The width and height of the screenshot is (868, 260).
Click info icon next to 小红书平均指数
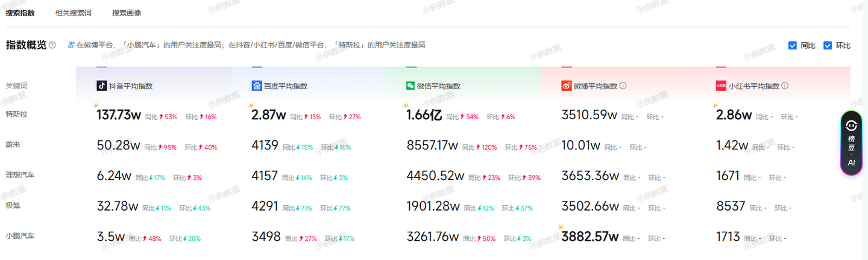[785, 86]
